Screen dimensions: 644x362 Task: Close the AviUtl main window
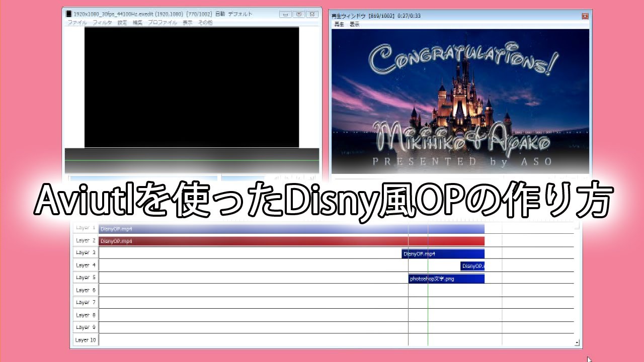point(312,14)
